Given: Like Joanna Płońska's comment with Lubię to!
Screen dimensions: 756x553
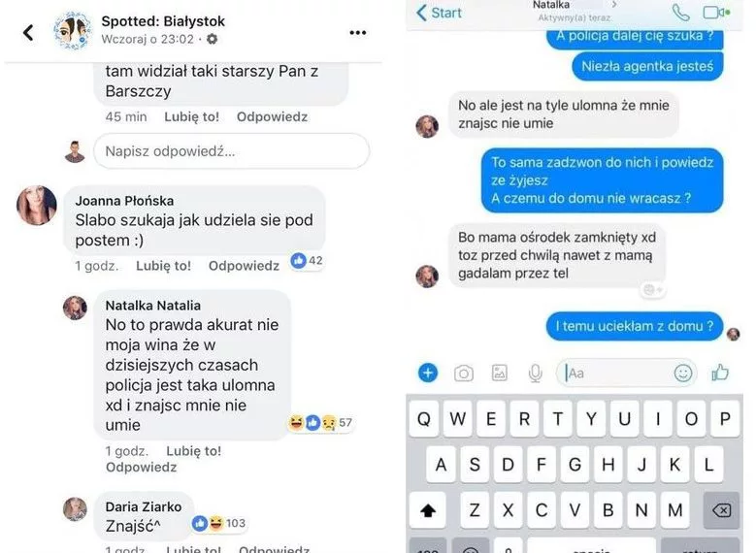Looking at the screenshot, I should 163,266.
